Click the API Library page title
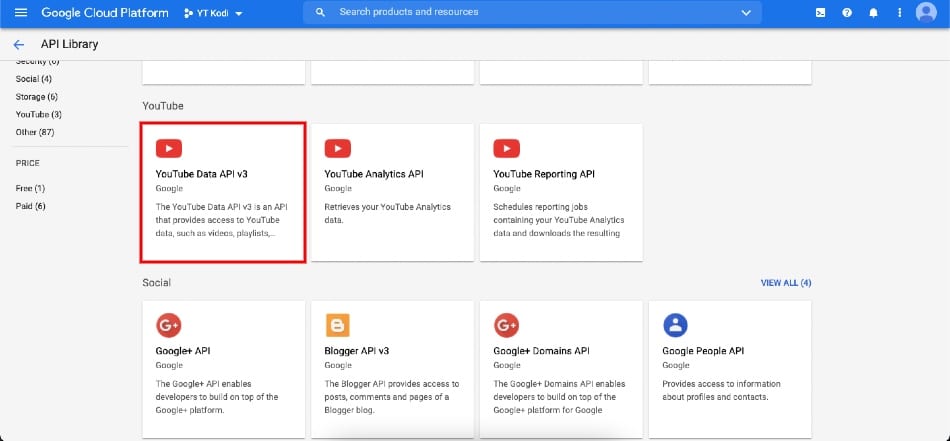 69,44
